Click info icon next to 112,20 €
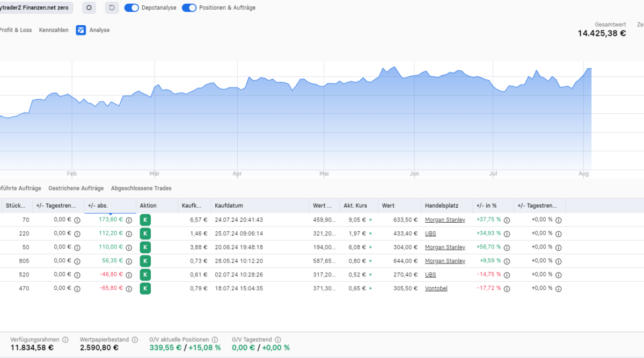The height and width of the screenshot is (358, 644). tap(129, 233)
